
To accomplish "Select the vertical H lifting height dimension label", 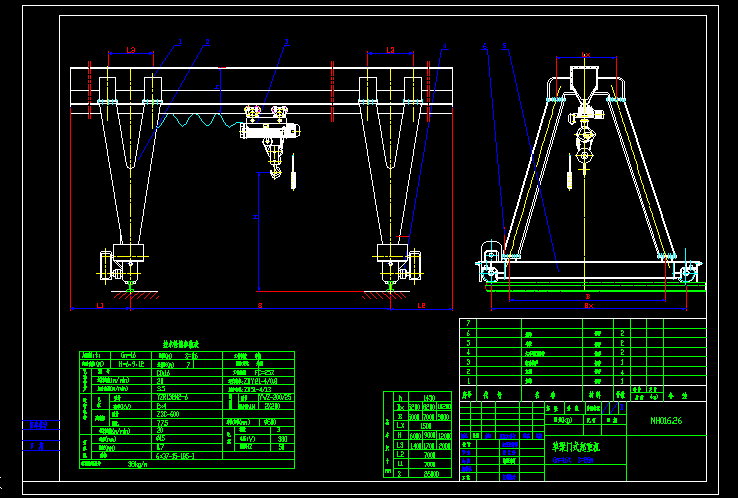I will (x=256, y=217).
